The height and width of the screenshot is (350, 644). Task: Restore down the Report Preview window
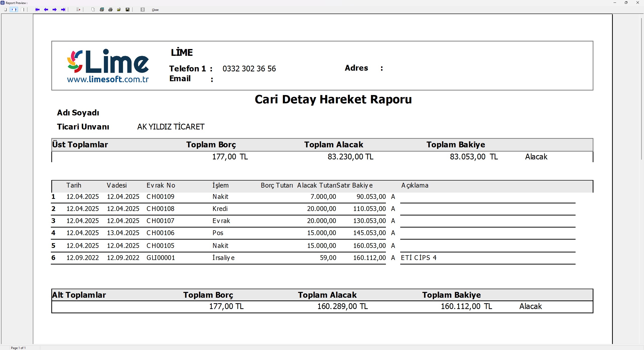tap(626, 3)
